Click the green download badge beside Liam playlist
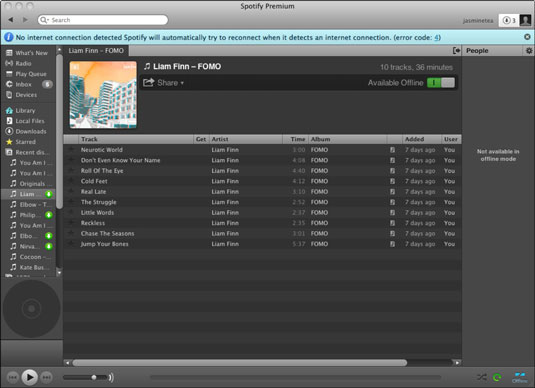Image resolution: width=535 pixels, height=388 pixels. click(49, 194)
